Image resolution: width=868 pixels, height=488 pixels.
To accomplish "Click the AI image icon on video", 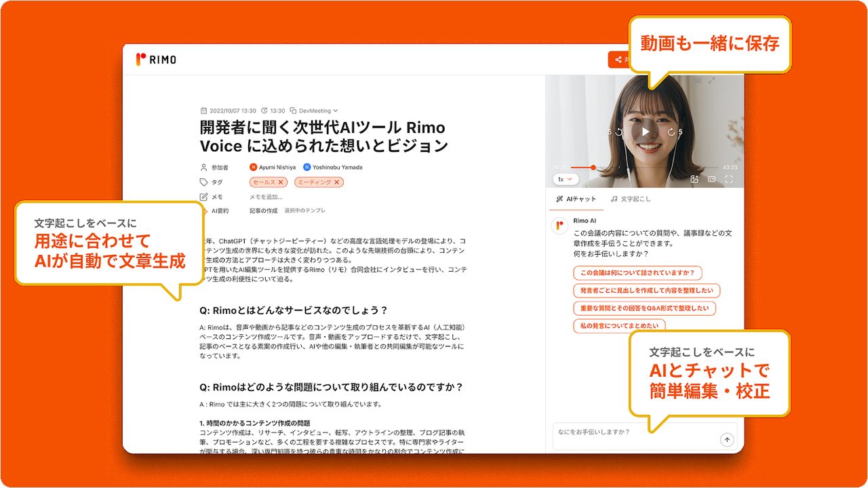I will (x=694, y=180).
